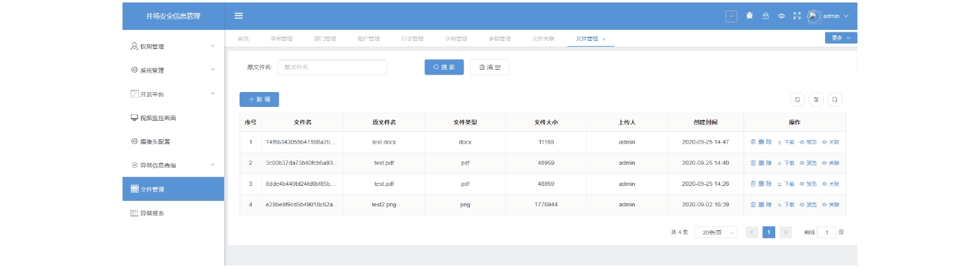
Task: Click the test2.png original filename cell
Action: point(384,205)
